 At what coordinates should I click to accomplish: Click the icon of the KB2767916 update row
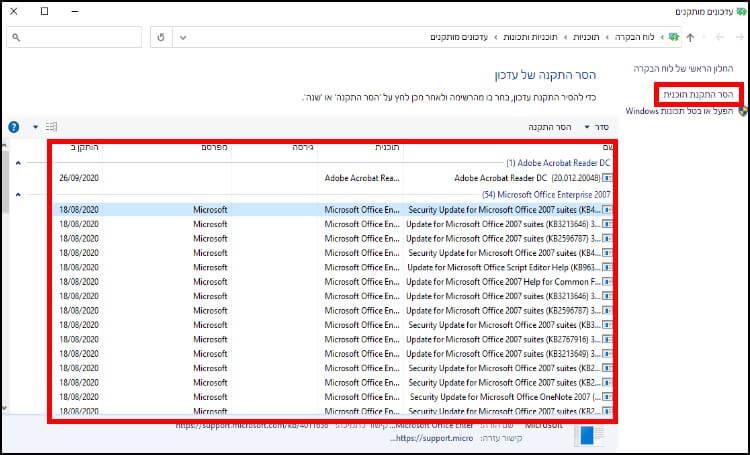(x=607, y=339)
